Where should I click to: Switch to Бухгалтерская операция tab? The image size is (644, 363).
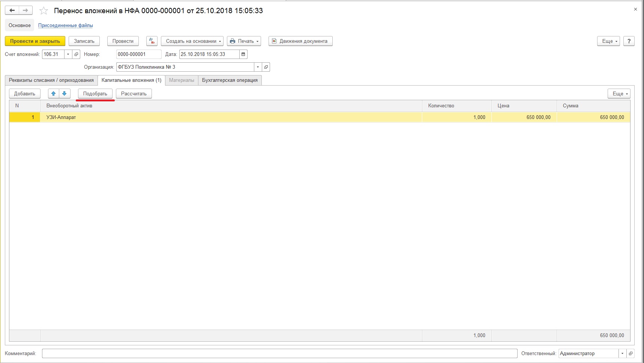tap(230, 80)
